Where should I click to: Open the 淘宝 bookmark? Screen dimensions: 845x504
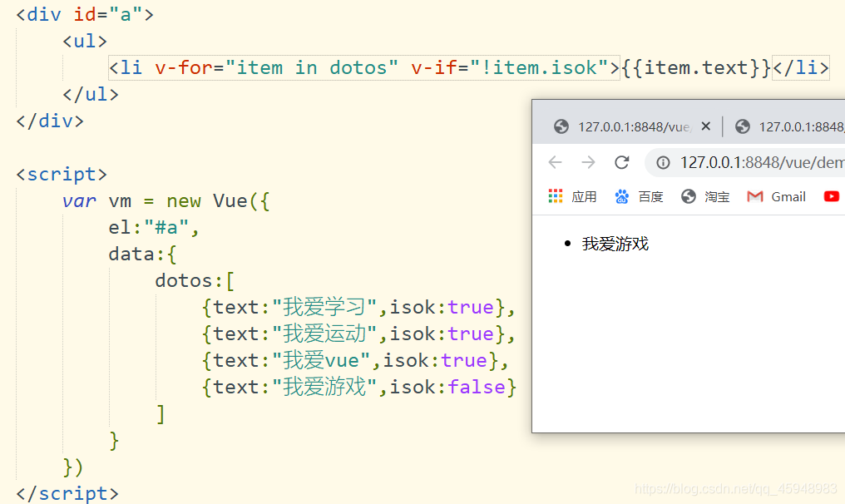pos(705,197)
